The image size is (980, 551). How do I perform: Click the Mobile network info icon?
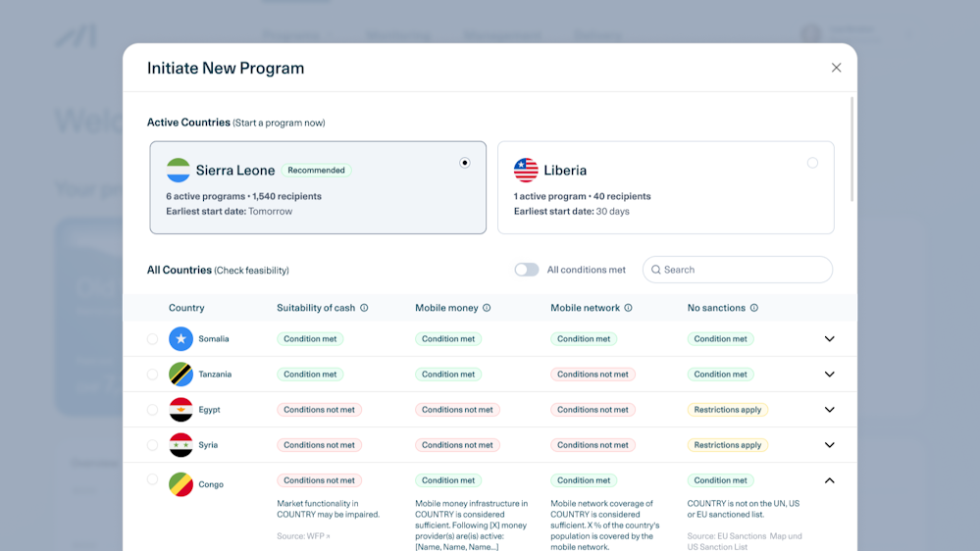point(628,308)
